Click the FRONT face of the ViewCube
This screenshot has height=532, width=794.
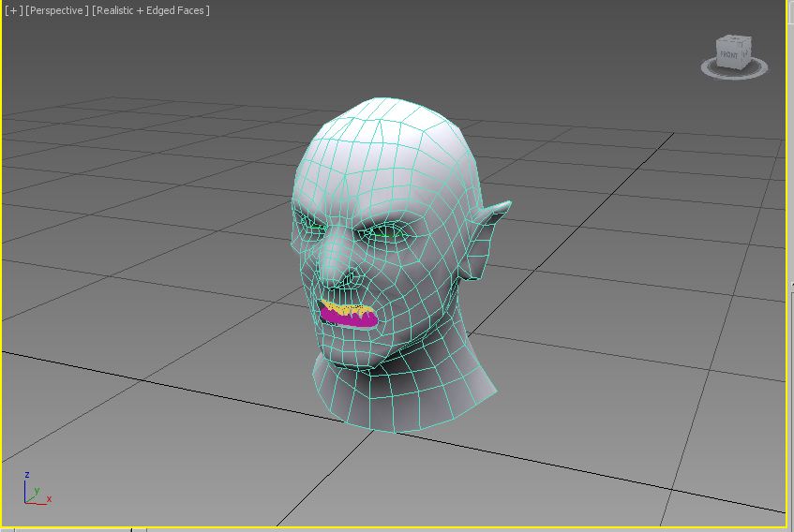tap(729, 56)
